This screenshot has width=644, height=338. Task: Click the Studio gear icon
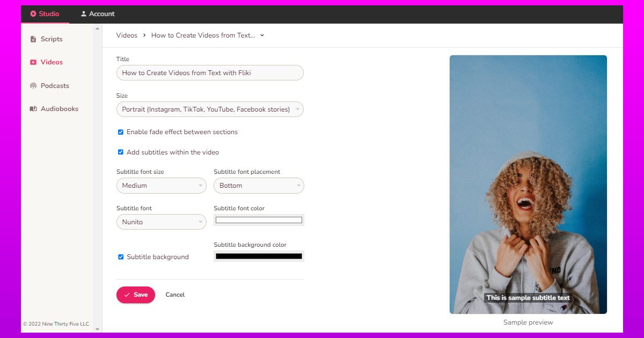tap(33, 14)
